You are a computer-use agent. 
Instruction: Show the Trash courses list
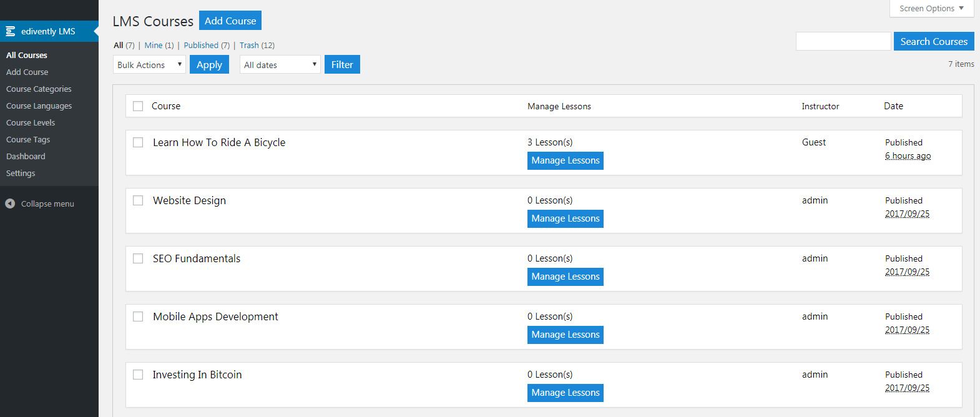click(249, 46)
